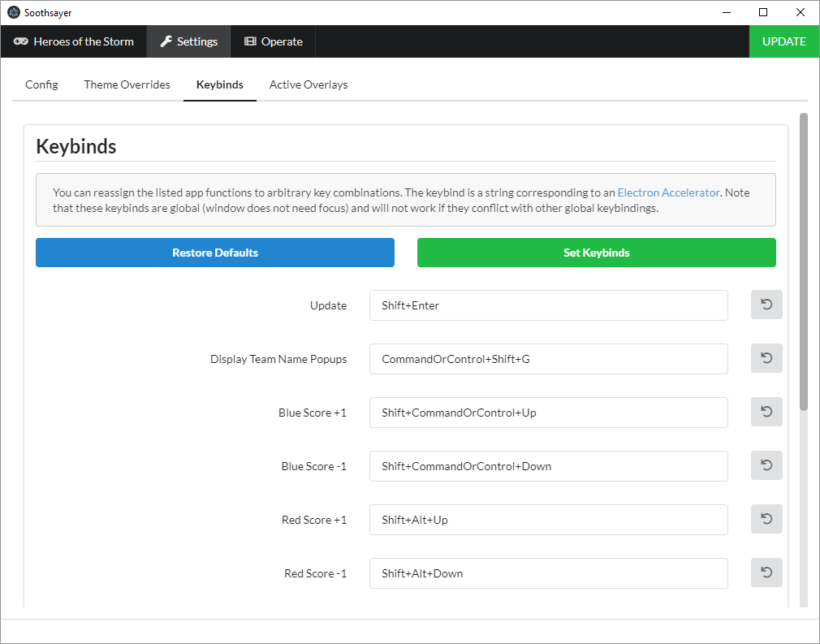Close the Soothsayer window
The height and width of the screenshot is (644, 820).
[801, 12]
